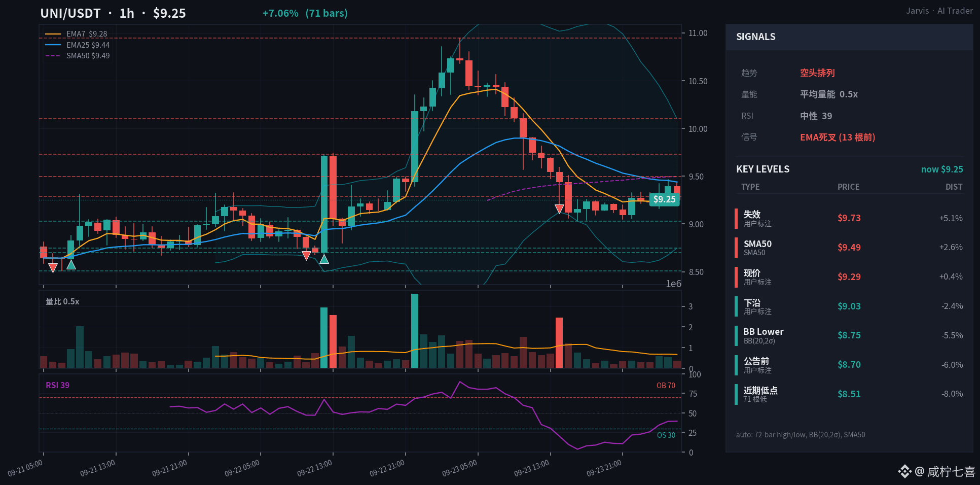The height and width of the screenshot is (485, 980).
Task: Click the SMA50 purple dashed legend entry
Action: point(77,56)
